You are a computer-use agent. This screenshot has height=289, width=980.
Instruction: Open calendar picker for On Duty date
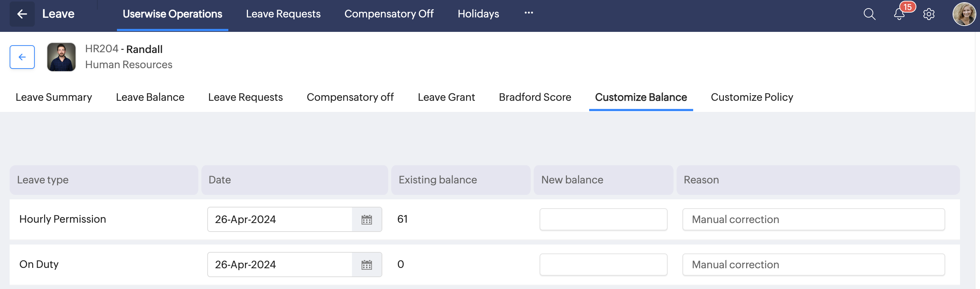[x=366, y=265]
